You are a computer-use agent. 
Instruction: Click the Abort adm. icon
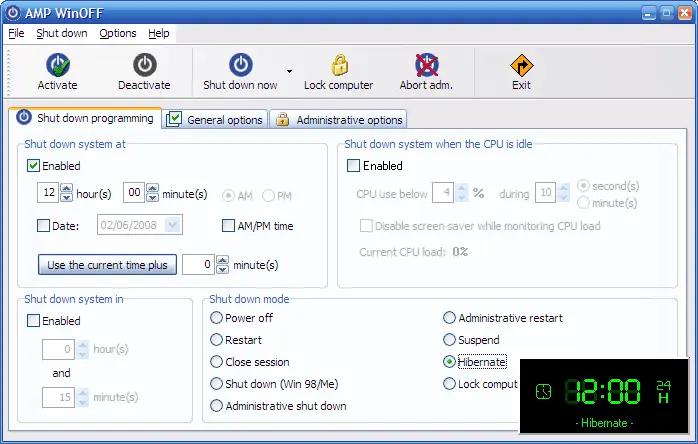click(x=427, y=65)
